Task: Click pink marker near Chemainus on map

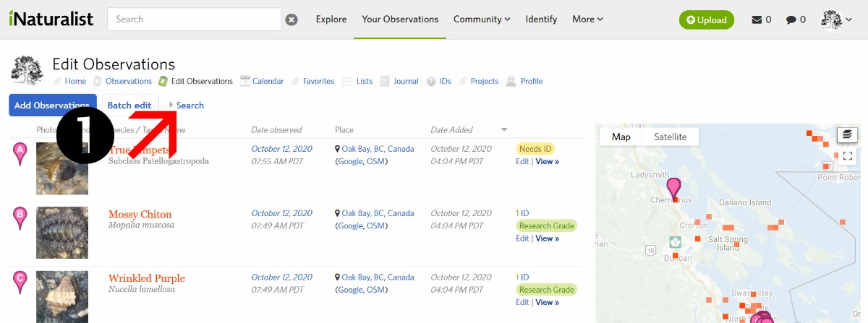Action: [674, 188]
